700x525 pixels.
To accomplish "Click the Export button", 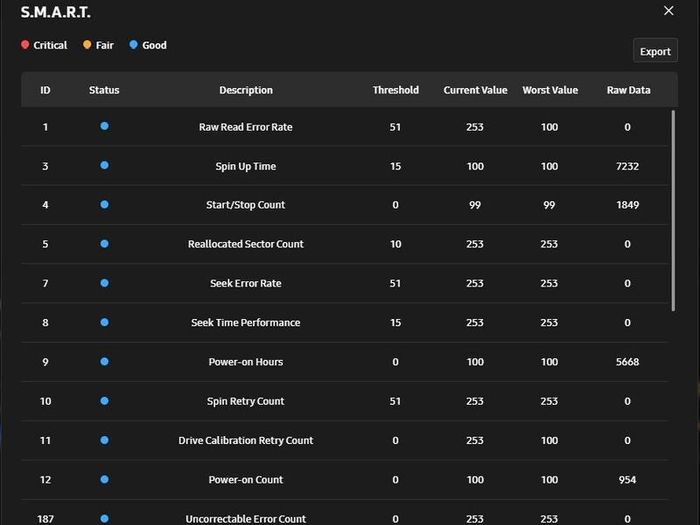I will 655,51.
